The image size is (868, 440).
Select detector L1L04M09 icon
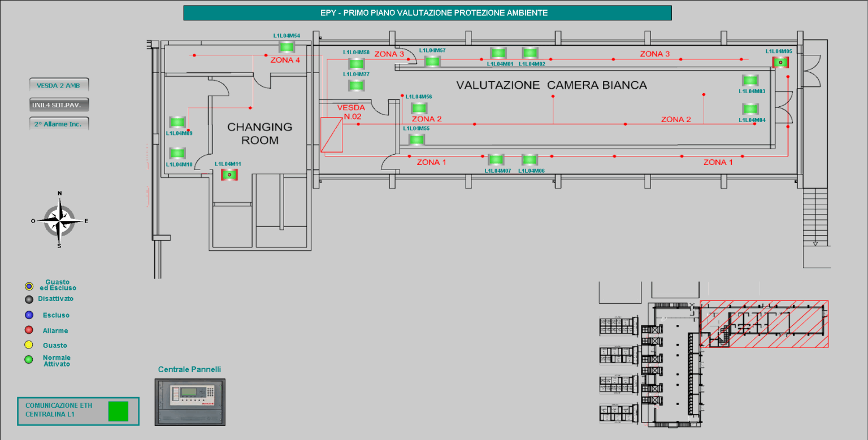[x=177, y=122]
